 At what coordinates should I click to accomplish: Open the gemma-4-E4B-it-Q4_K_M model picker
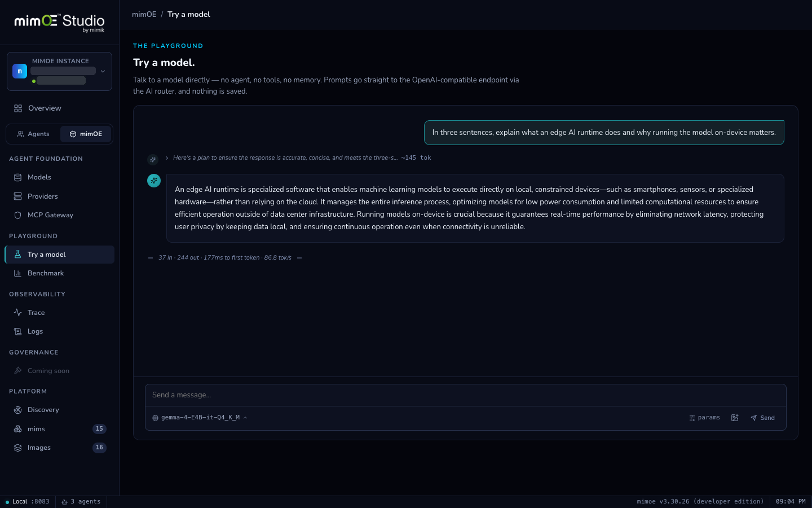(200, 418)
